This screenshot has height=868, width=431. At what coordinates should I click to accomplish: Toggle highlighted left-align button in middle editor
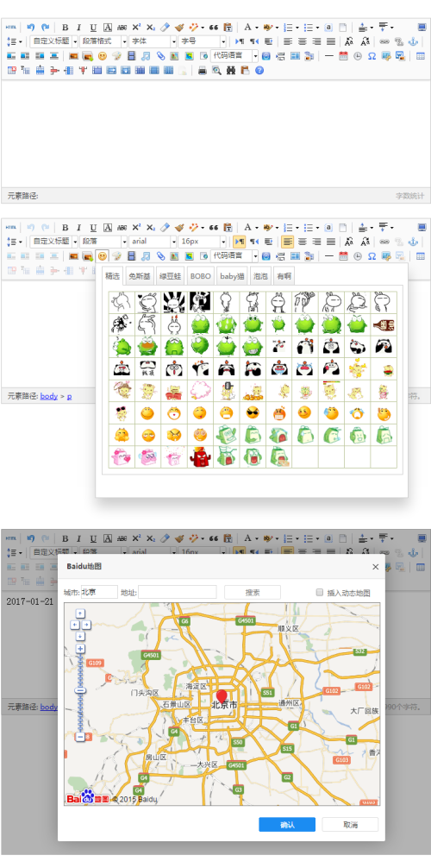coord(288,242)
